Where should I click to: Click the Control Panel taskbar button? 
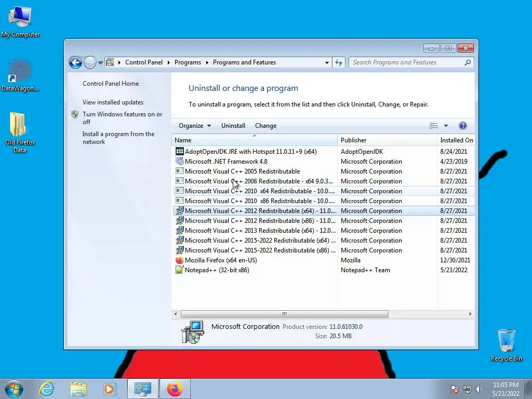click(143, 389)
